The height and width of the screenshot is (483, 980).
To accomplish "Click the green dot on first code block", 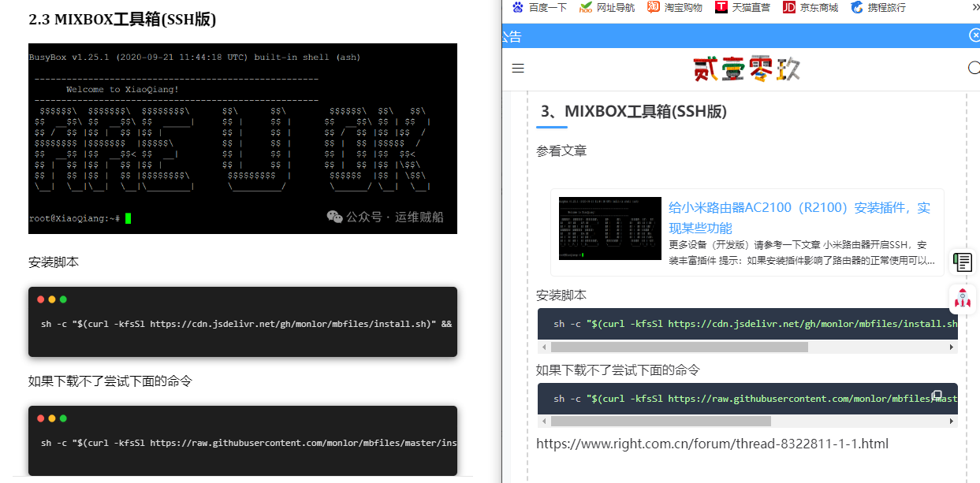I will point(63,299).
